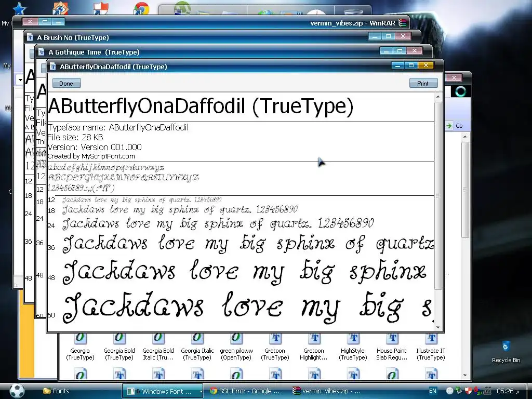This screenshot has width=532, height=399.
Task: Switch to SSL Error Google Chrome taskbar item
Action: (x=245, y=391)
